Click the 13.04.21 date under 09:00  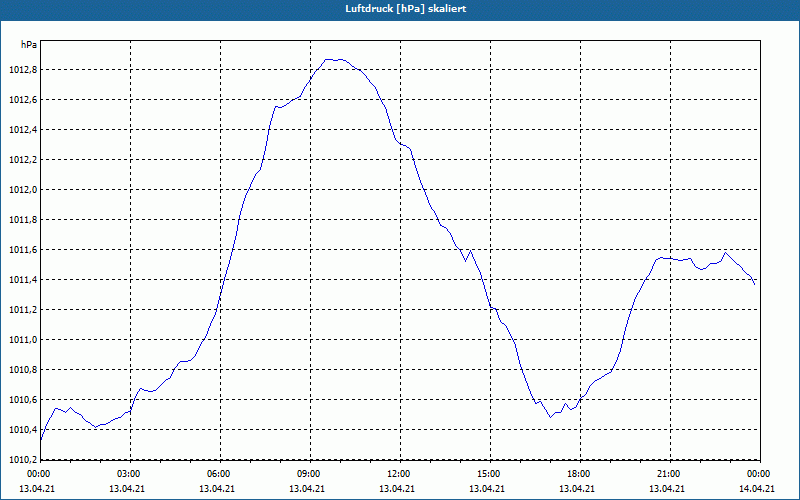[307, 489]
